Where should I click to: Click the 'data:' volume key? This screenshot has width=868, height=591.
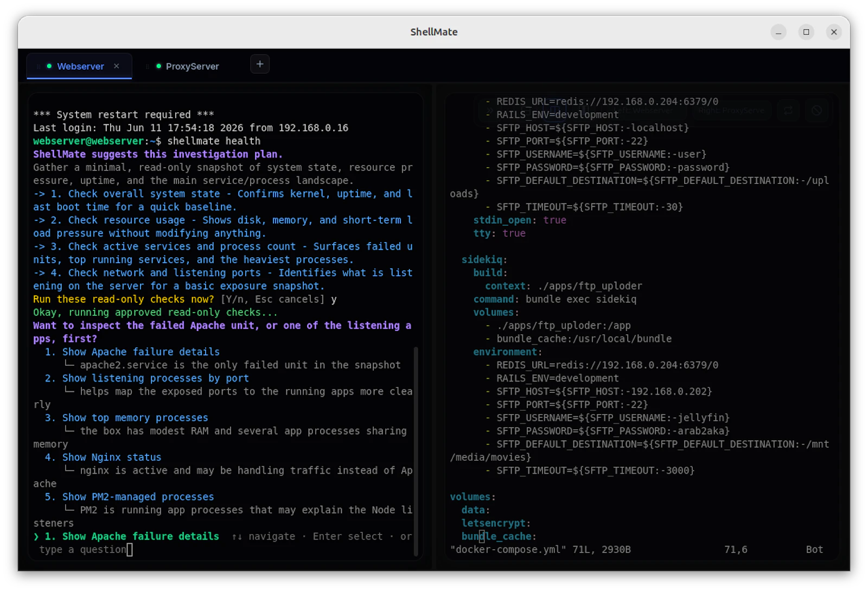476,510
